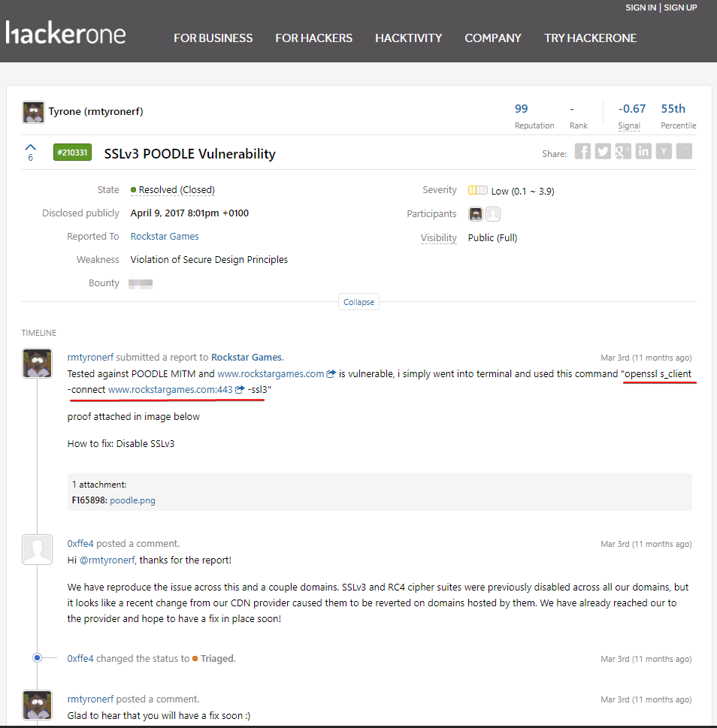Click SIGN IN link
The height and width of the screenshot is (728, 717).
pyautogui.click(x=641, y=8)
